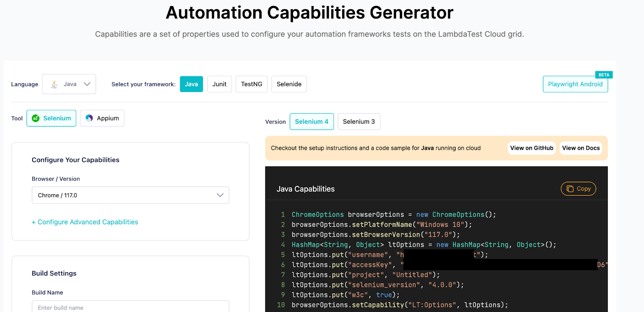This screenshot has height=312, width=644.
Task: Choose the Selenium tool
Action: [x=52, y=118]
